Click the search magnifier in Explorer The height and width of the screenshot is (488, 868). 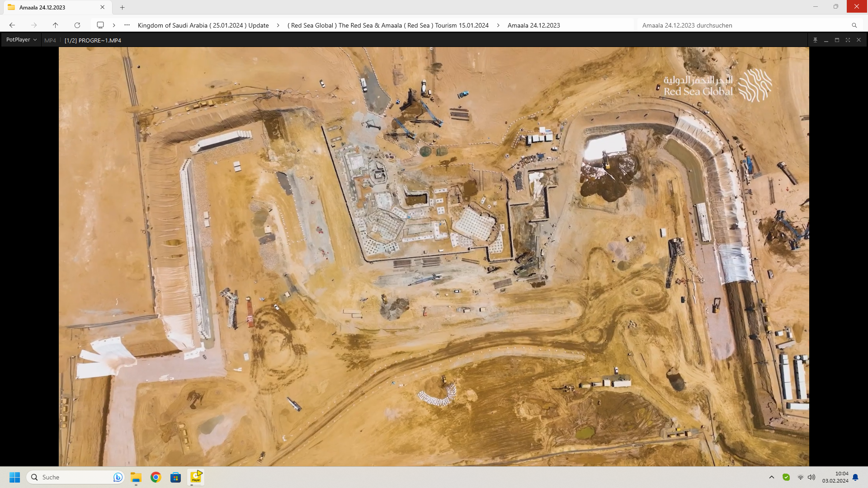point(854,25)
